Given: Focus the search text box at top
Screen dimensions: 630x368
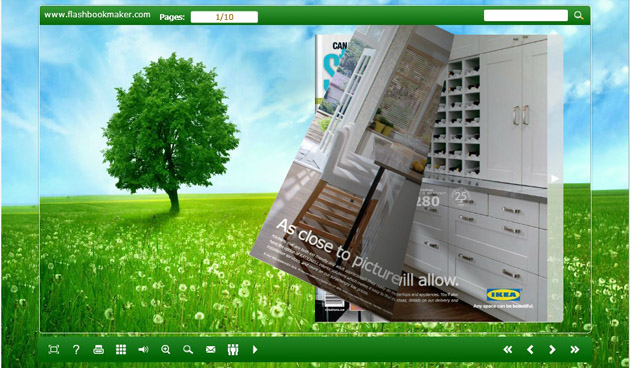Looking at the screenshot, I should 526,16.
